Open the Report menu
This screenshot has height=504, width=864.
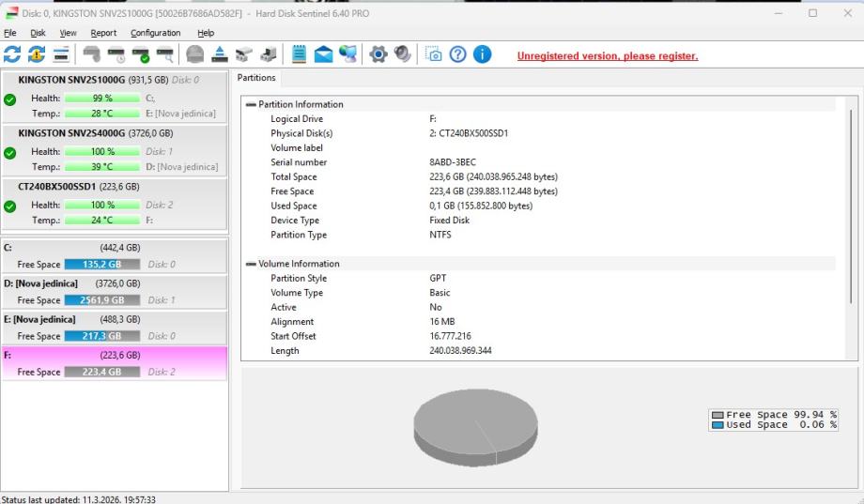pyautogui.click(x=103, y=33)
